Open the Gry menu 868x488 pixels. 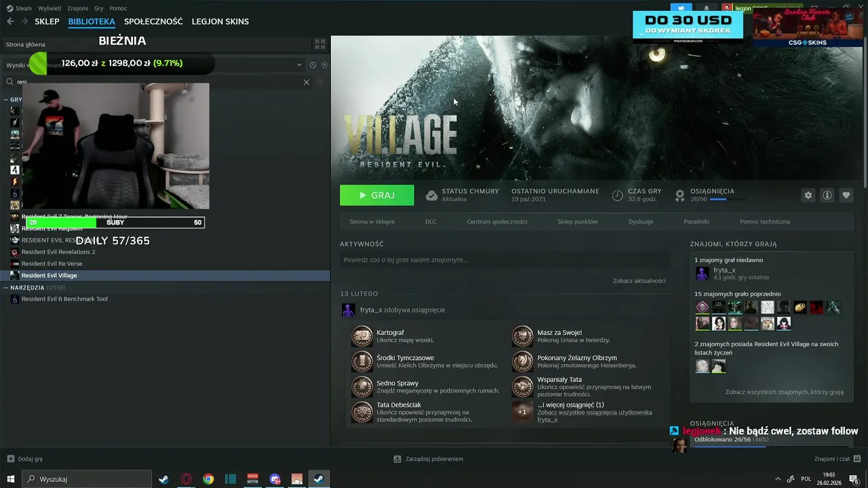[x=99, y=8]
